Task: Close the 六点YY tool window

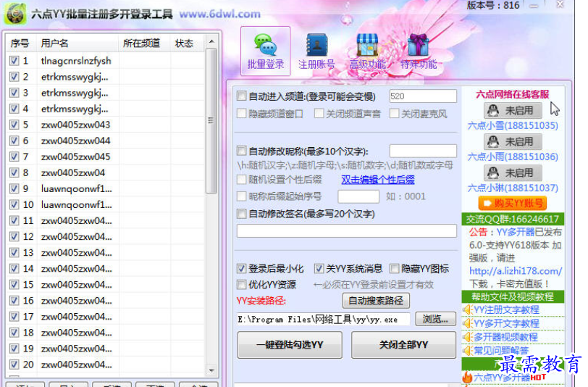Action: pyautogui.click(x=560, y=5)
